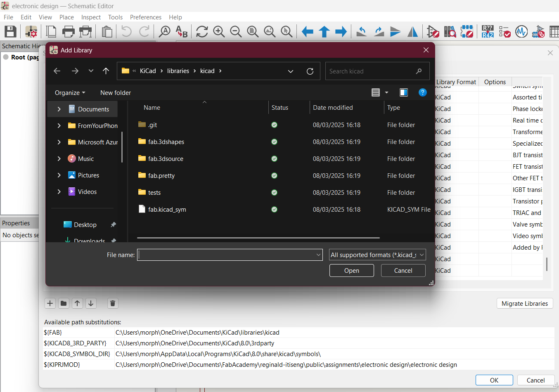
Task: Delete selected library using trash icon
Action: [113, 303]
